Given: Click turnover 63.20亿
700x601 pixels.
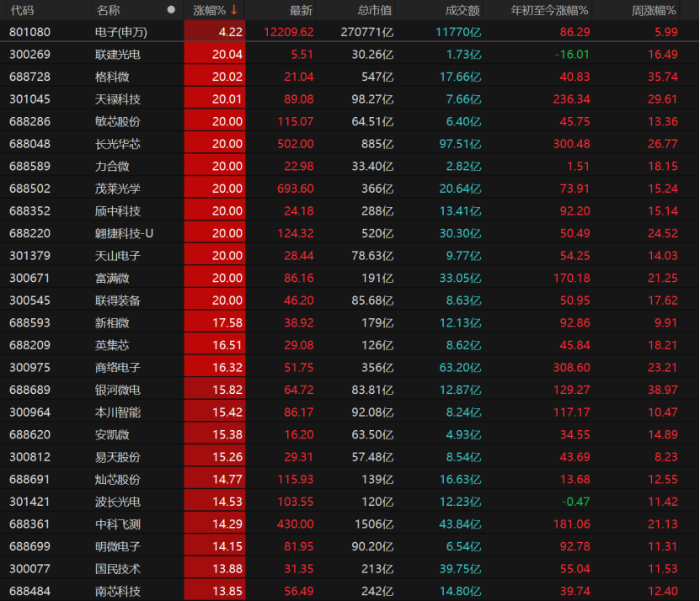Looking at the screenshot, I should pos(460,367).
